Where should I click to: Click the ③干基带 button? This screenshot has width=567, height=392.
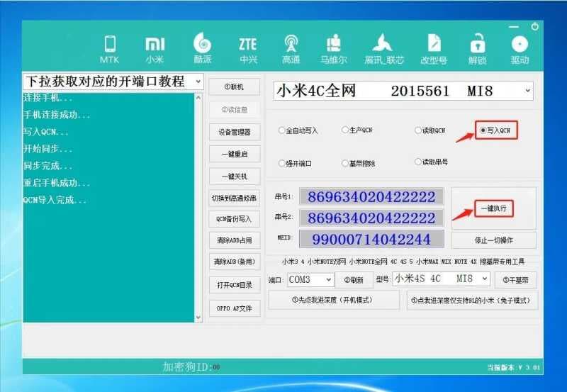(516, 280)
